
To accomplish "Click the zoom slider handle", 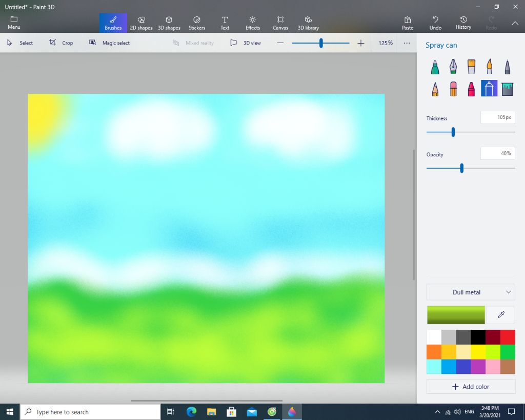I will [x=321, y=43].
